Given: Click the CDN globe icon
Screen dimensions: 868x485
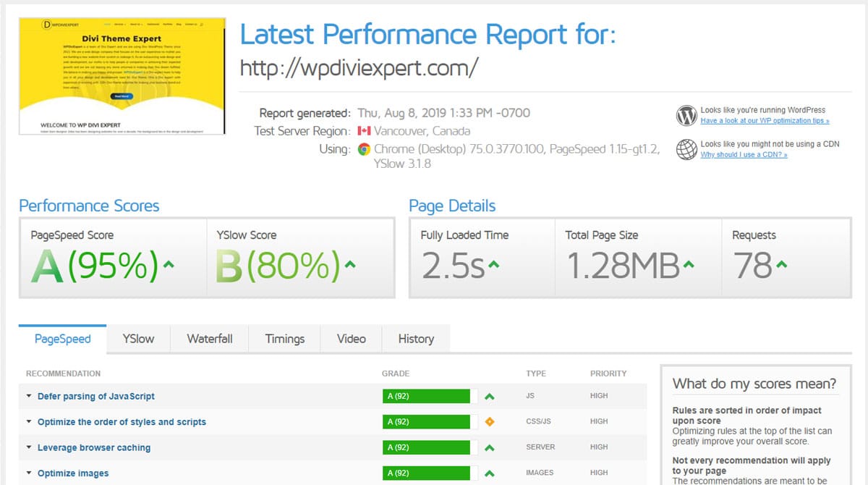Looking at the screenshot, I should (686, 149).
